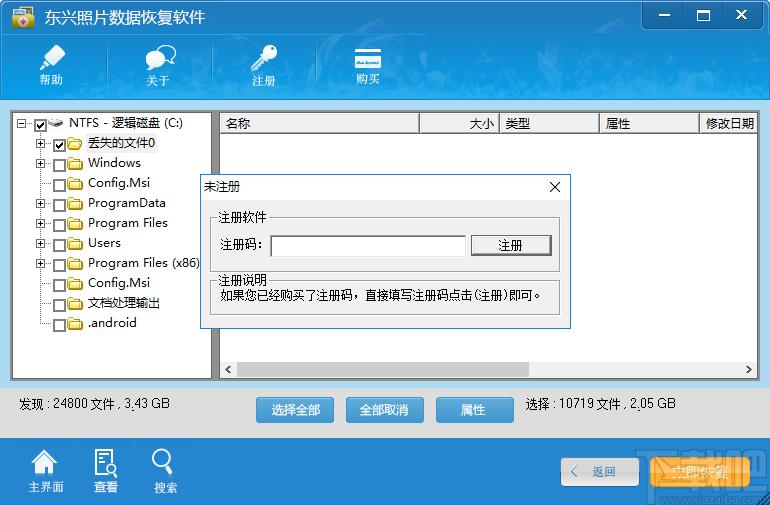770x505 pixels.
Task: Expand the Windows tree node
Action: [40, 163]
